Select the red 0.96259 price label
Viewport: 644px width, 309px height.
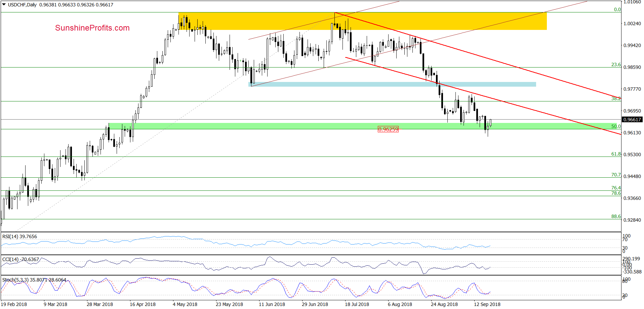coord(388,129)
